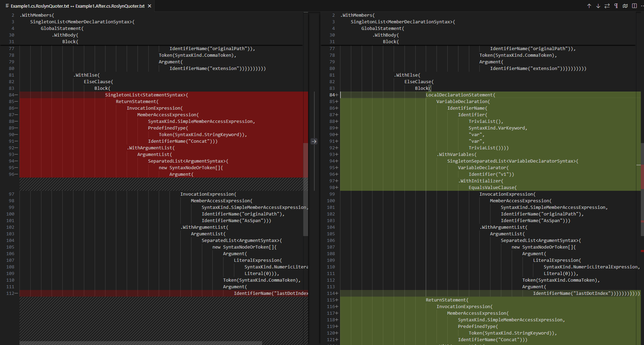The image size is (644, 345).
Task: Click the left pane vertical scrollbar thumb
Action: point(306,189)
